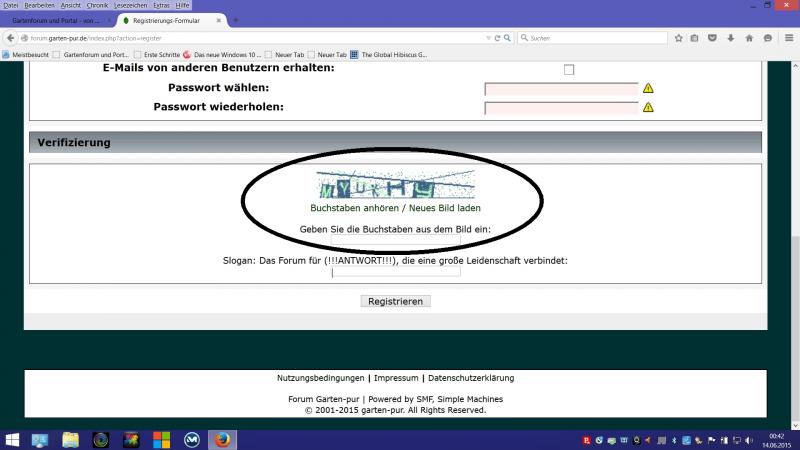Go to the browser home page icon

(749, 38)
